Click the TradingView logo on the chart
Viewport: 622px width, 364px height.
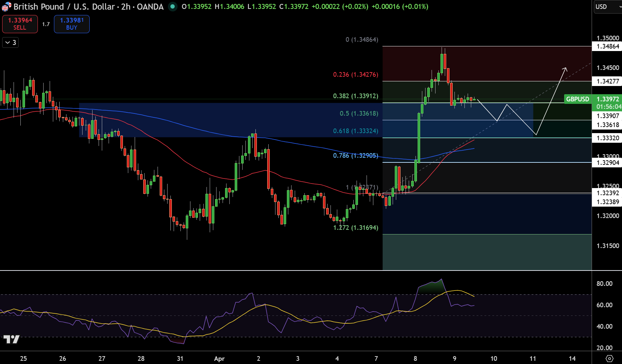11,339
